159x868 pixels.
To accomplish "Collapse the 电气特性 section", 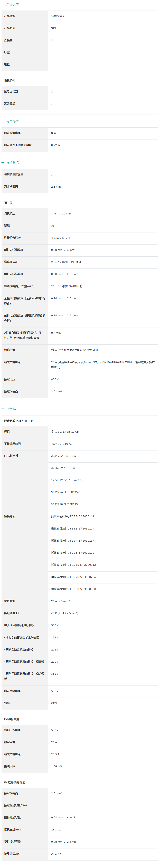I will 3,121.
